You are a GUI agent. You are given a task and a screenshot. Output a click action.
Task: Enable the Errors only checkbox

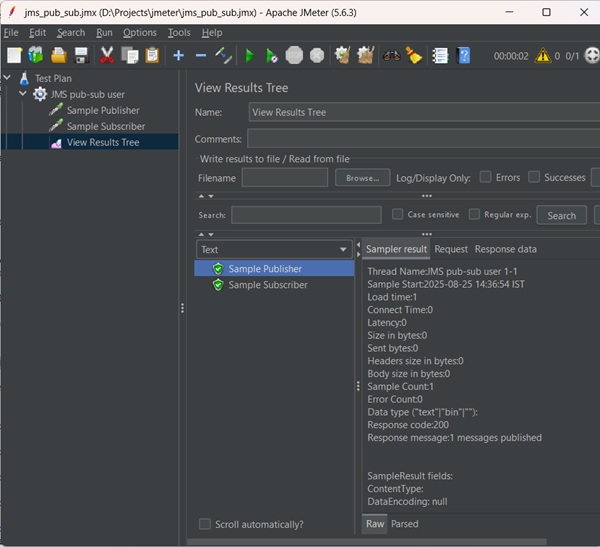point(486,177)
